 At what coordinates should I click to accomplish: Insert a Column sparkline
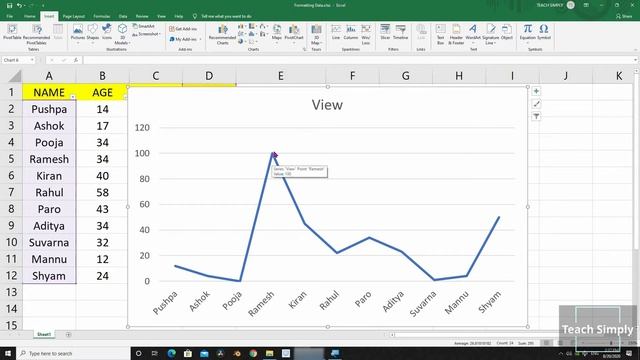[351, 32]
